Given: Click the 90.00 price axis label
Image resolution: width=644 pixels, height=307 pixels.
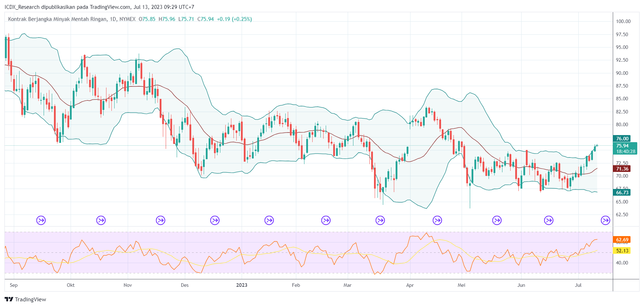Looking at the screenshot, I should (x=622, y=73).
